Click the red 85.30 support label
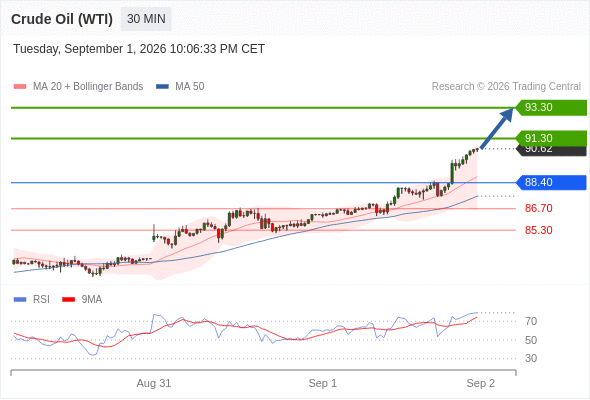 tap(538, 230)
